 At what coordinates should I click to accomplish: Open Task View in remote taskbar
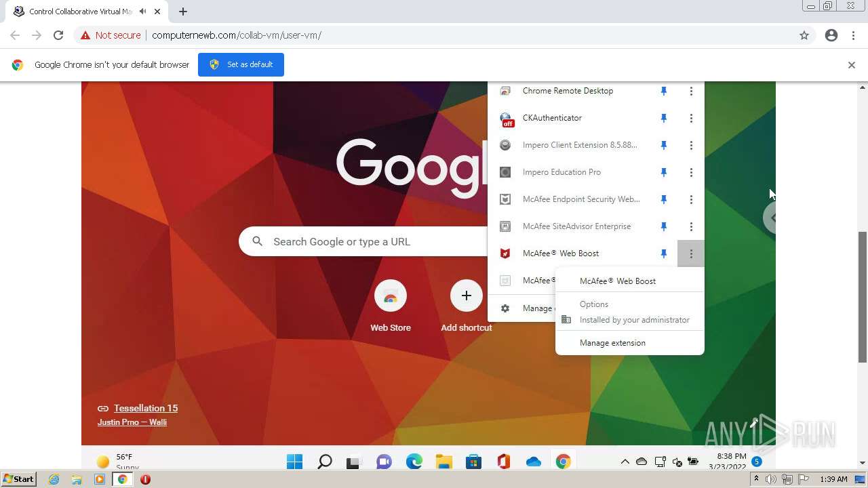click(353, 462)
